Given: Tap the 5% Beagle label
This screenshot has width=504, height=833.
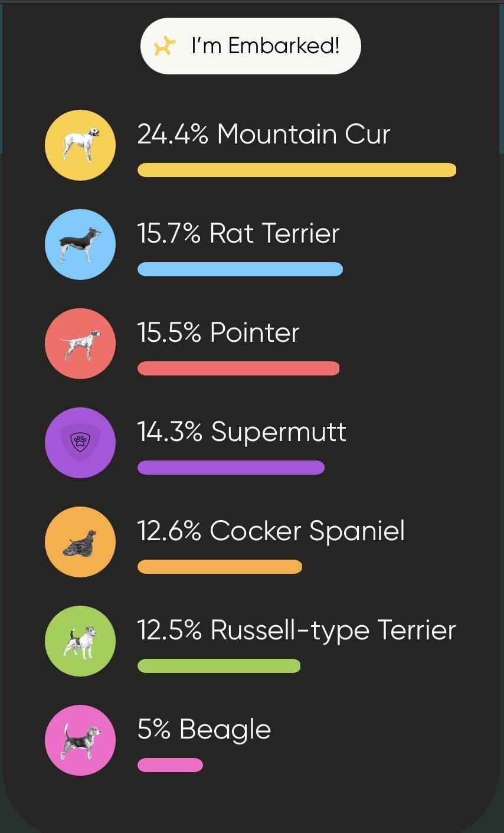Looking at the screenshot, I should pos(204,730).
